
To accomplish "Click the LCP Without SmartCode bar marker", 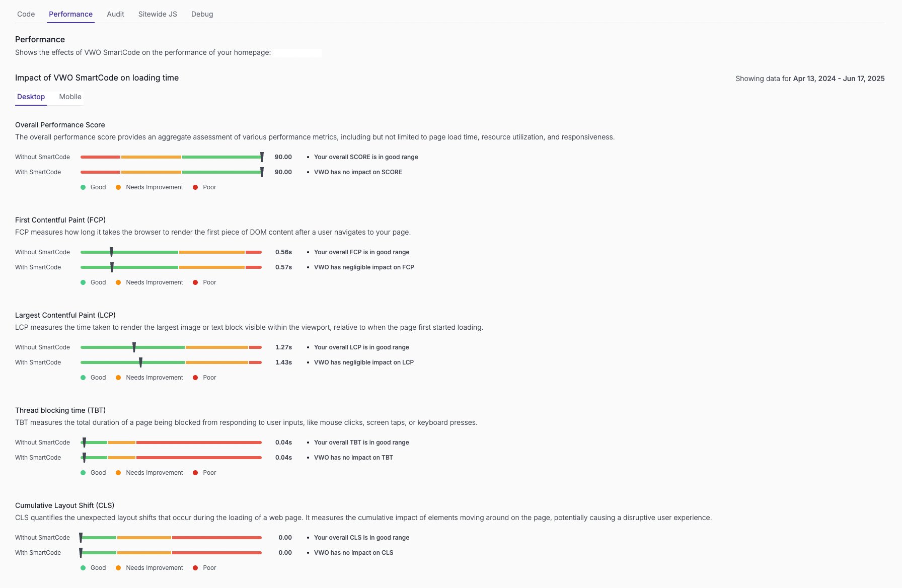I will click(134, 347).
